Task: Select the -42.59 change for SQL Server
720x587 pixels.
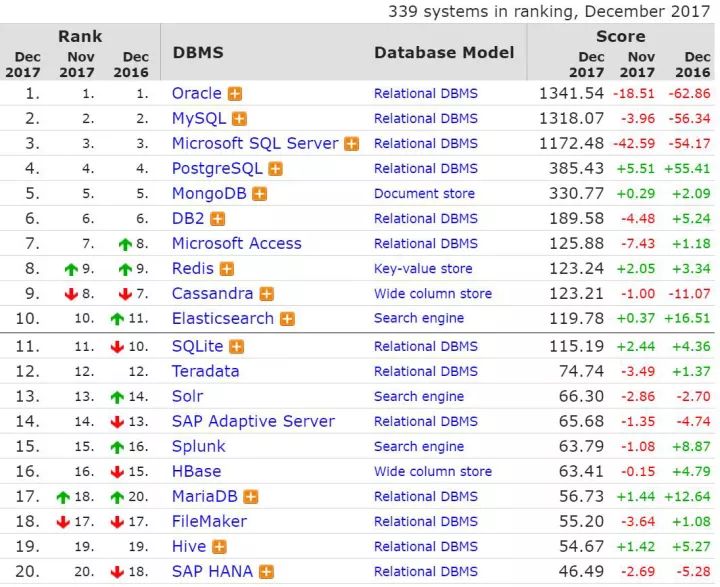Action: [x=634, y=143]
